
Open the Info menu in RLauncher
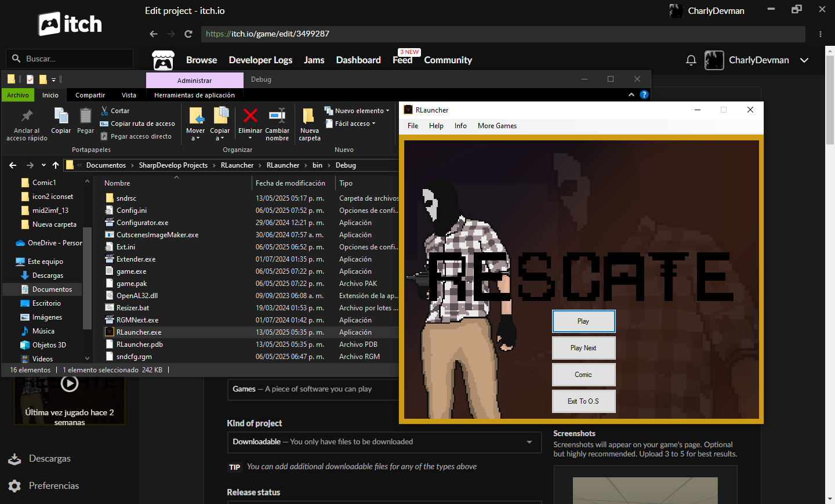pos(460,126)
